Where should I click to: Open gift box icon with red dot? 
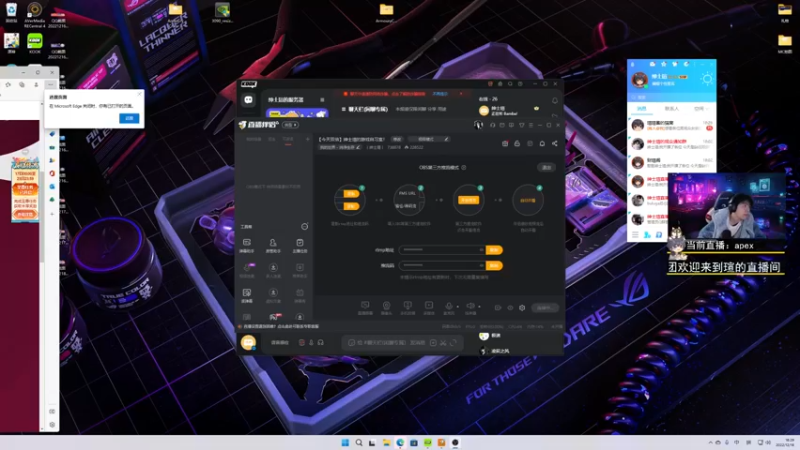505,143
